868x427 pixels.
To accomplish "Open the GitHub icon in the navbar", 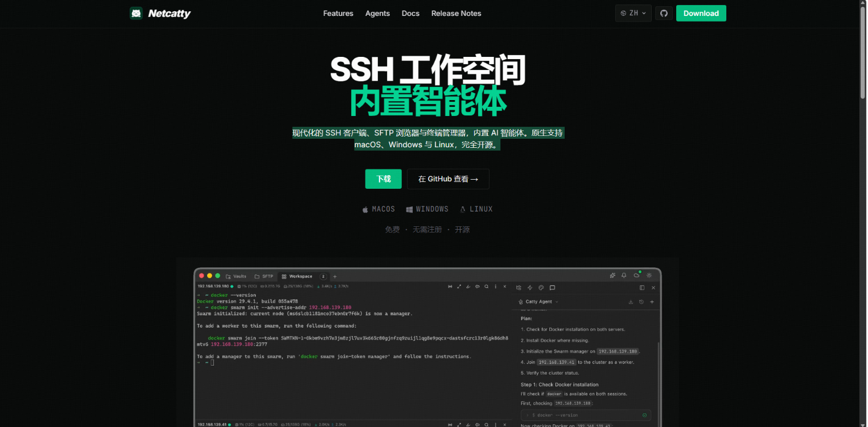I will pos(664,13).
